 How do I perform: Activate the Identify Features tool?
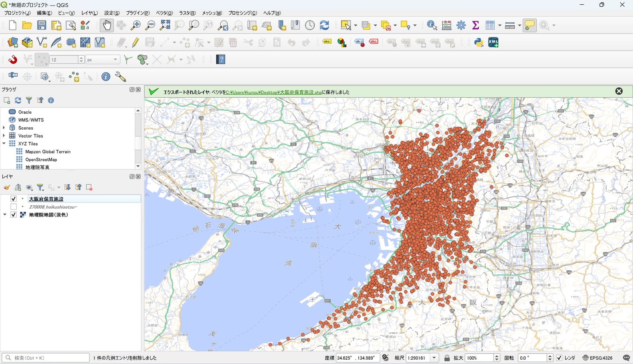pyautogui.click(x=432, y=25)
